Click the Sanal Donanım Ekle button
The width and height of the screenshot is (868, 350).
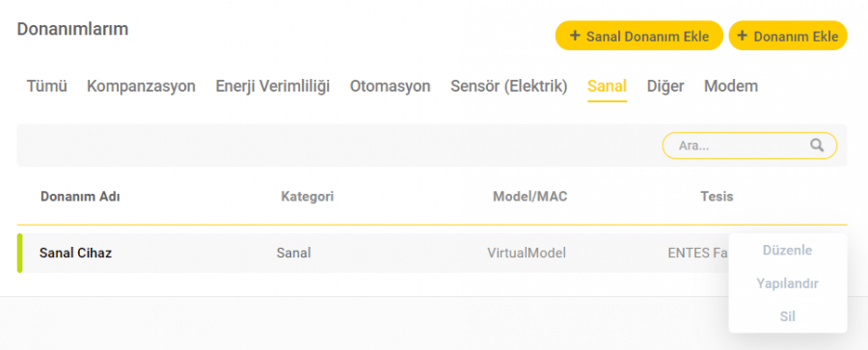[x=638, y=36]
